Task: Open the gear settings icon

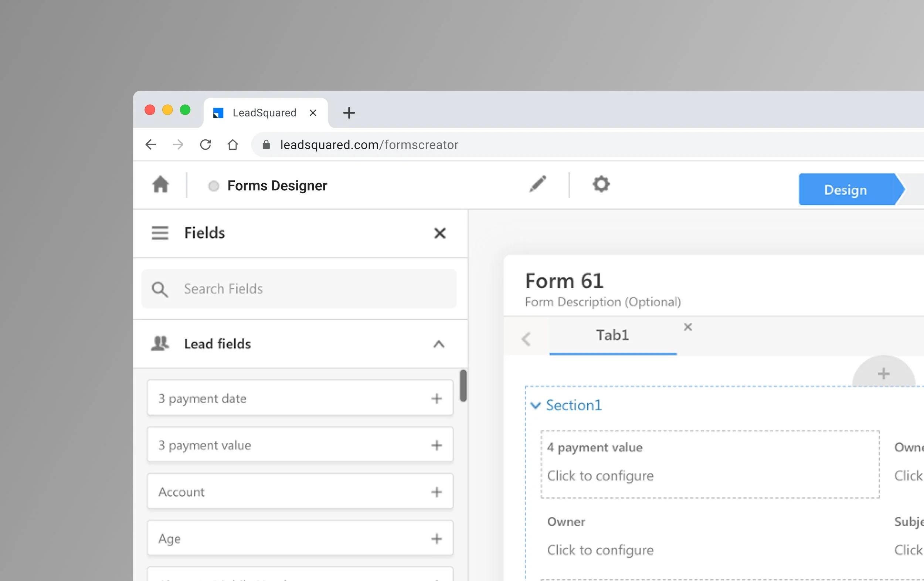Action: 601,184
